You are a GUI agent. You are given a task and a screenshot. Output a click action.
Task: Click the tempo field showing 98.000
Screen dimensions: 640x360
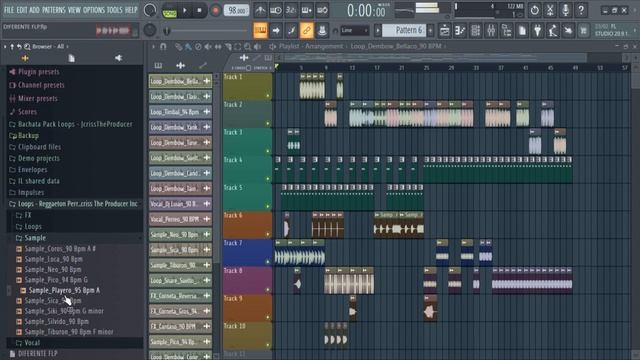[236, 11]
